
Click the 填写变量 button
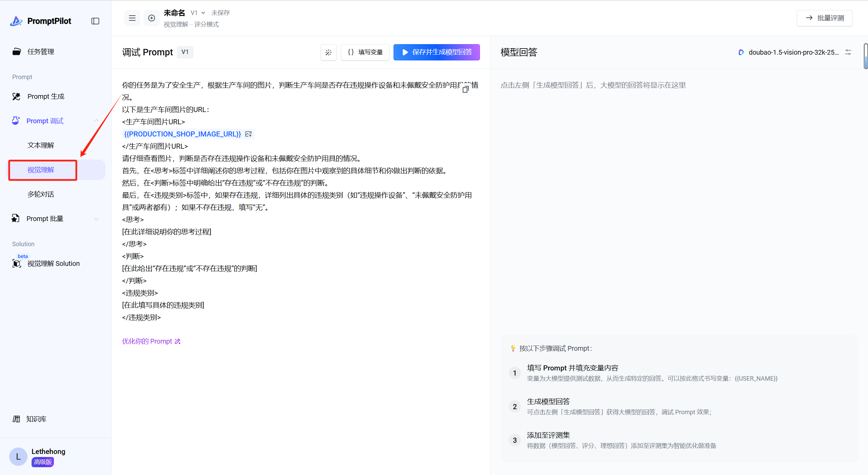click(365, 52)
